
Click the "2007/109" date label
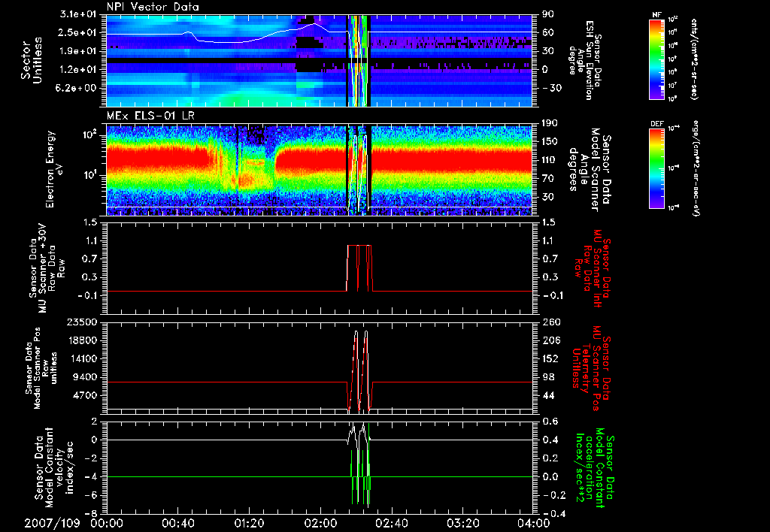click(52, 523)
